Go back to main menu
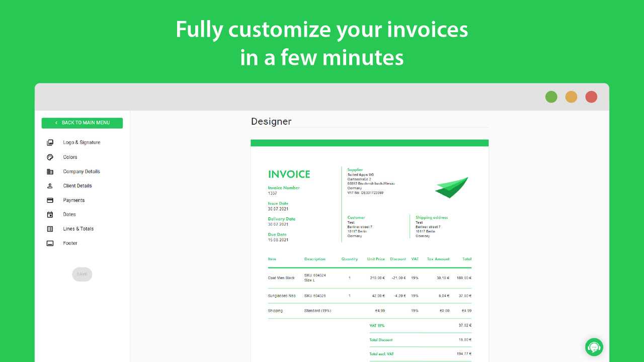Image resolution: width=644 pixels, height=362 pixels. click(82, 123)
